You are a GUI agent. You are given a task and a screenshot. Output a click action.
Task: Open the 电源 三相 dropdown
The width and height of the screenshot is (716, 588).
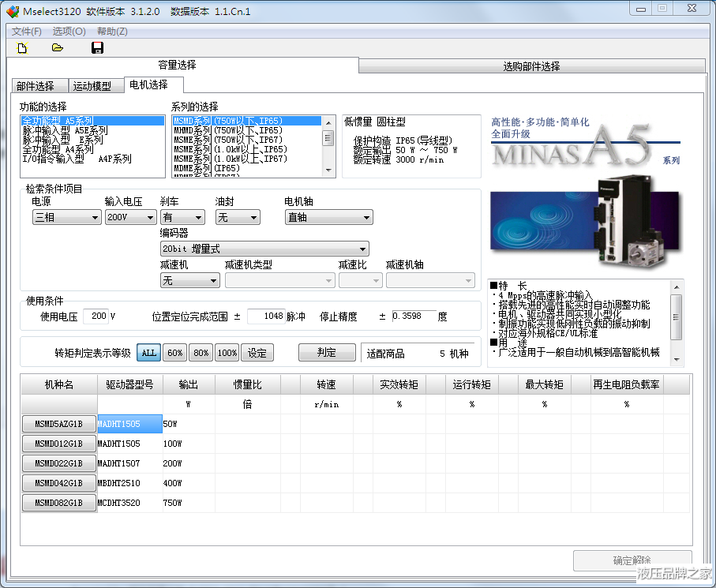66,217
